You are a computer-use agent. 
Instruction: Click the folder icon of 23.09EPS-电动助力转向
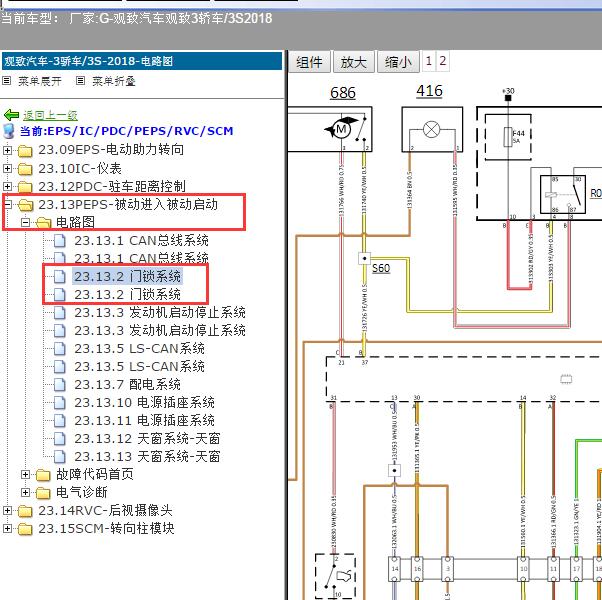[x=25, y=150]
